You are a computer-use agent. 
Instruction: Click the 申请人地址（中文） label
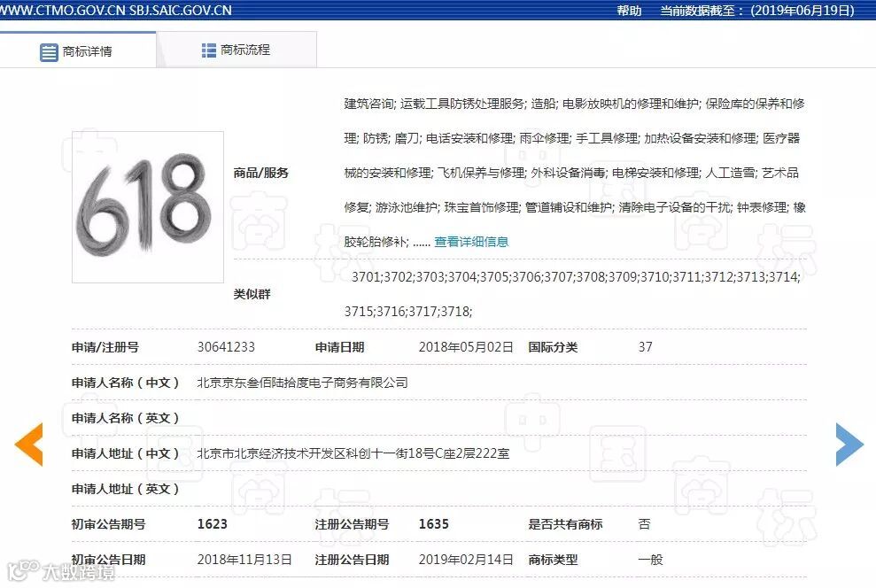click(125, 453)
